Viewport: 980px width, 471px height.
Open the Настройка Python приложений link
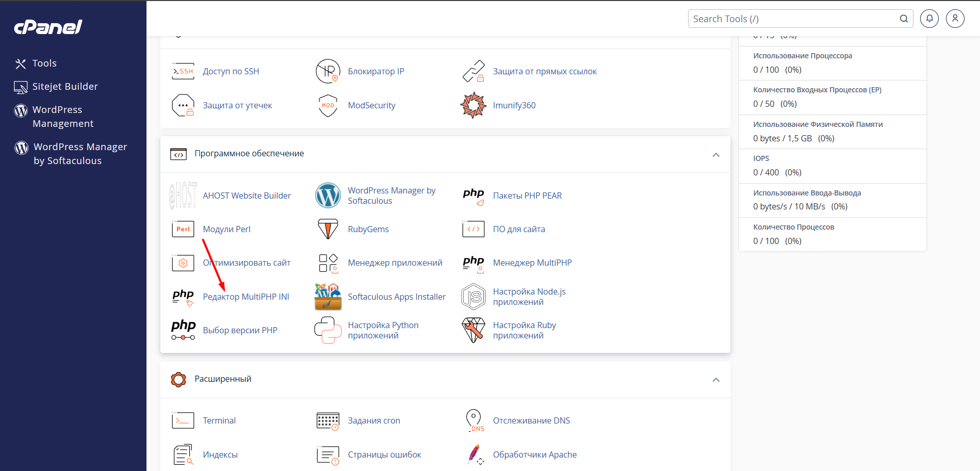[x=383, y=330]
